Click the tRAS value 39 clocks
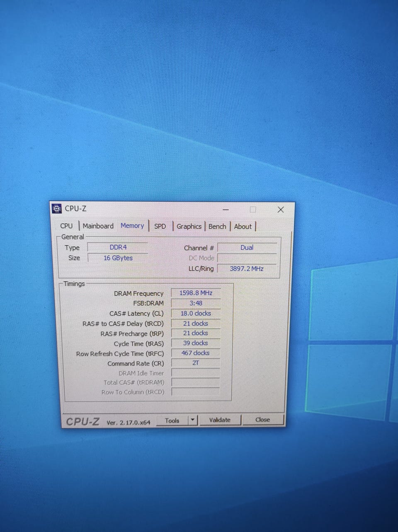This screenshot has height=532, width=398. [x=196, y=343]
